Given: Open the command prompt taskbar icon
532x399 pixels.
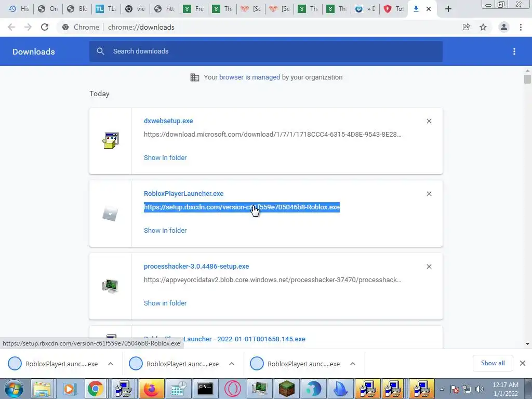Looking at the screenshot, I should point(205,389).
